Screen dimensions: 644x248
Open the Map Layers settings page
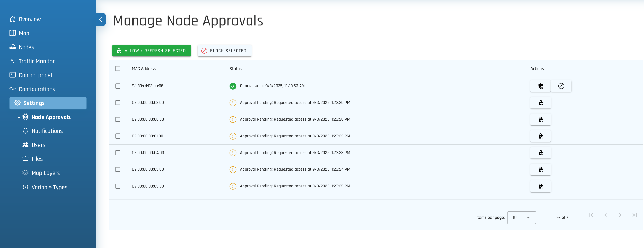(x=46, y=173)
